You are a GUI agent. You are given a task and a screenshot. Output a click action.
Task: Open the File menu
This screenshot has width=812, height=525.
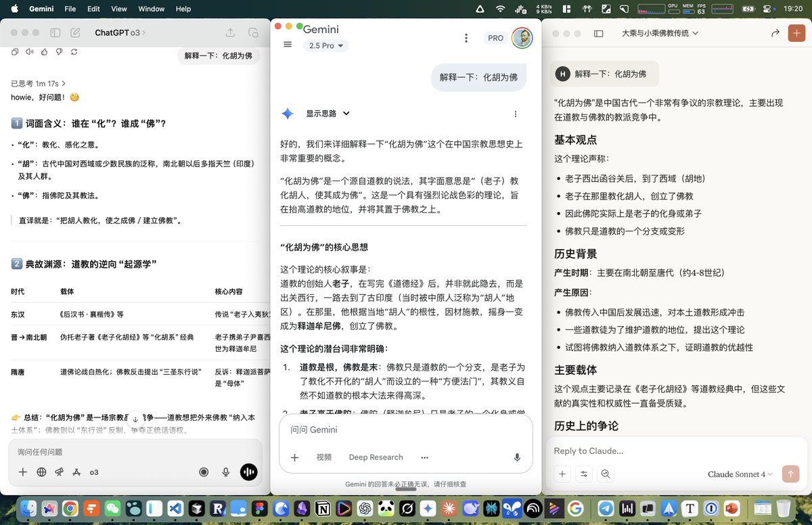coord(70,9)
